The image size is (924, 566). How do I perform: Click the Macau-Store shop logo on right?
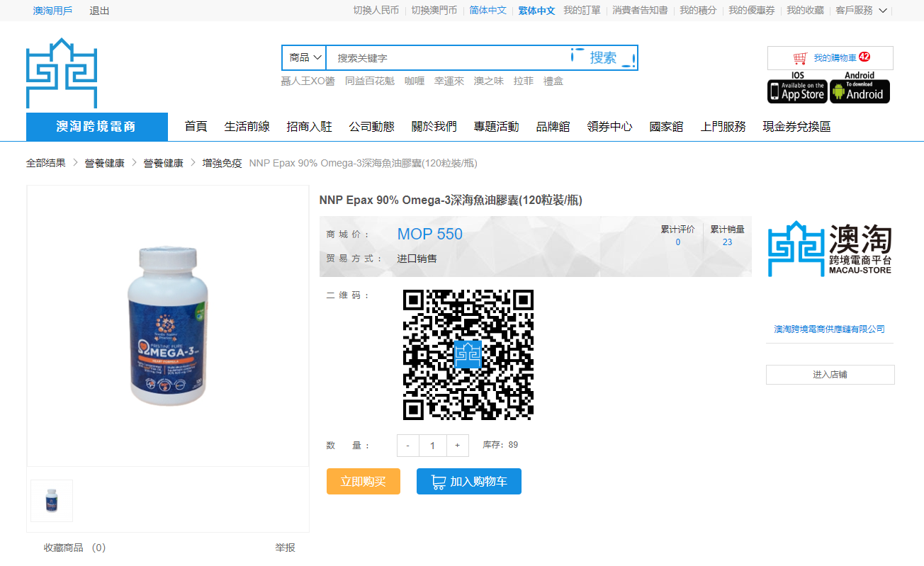pyautogui.click(x=830, y=249)
